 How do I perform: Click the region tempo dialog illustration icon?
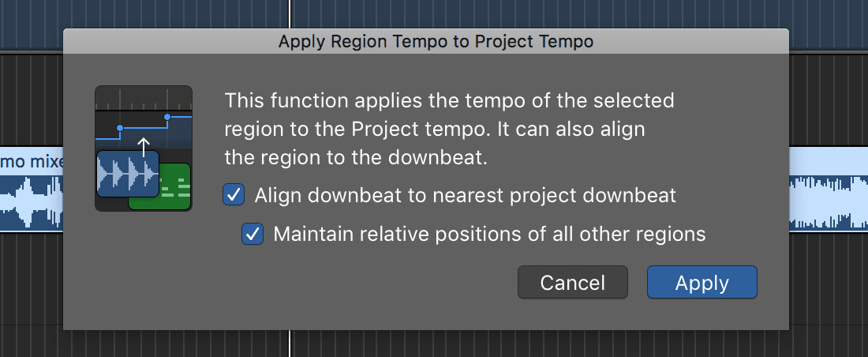pos(144,148)
